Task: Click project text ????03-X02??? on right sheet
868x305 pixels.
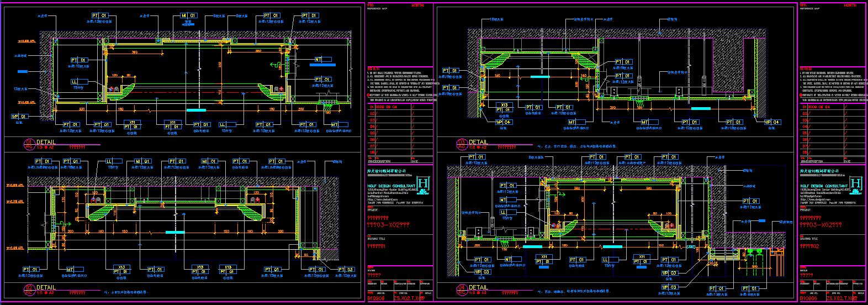Action: click(821, 225)
